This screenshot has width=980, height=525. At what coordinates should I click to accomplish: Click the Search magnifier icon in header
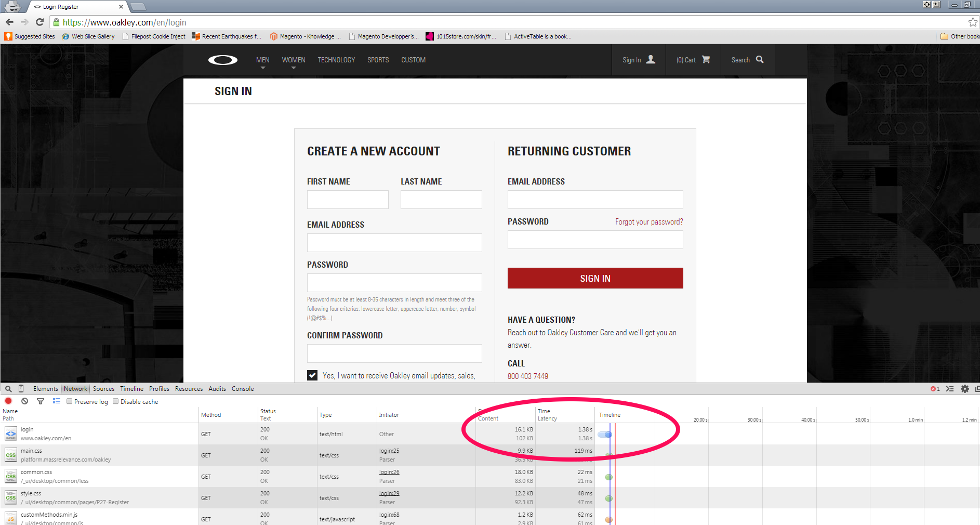tap(760, 60)
